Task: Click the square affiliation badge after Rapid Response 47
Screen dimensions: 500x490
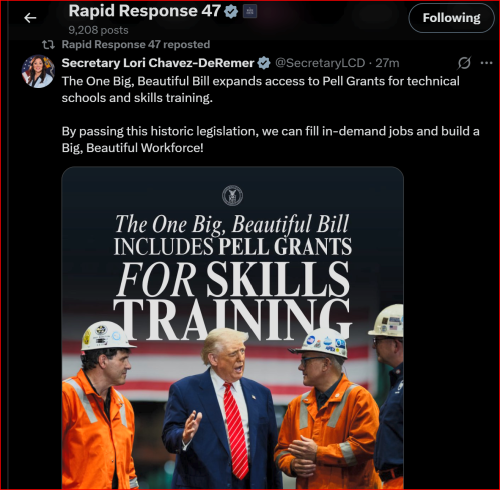Action: point(250,12)
